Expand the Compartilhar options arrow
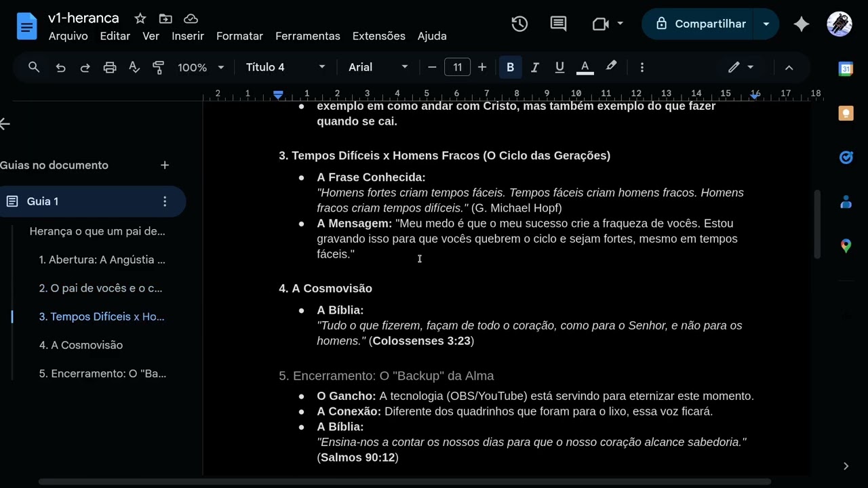The width and height of the screenshot is (868, 488). coord(766,24)
